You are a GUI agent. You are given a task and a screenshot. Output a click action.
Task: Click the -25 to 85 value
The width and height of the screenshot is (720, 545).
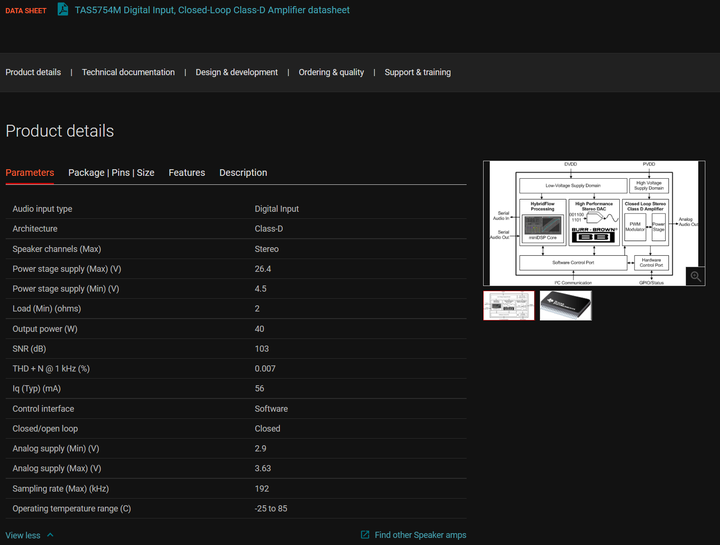[271, 509]
